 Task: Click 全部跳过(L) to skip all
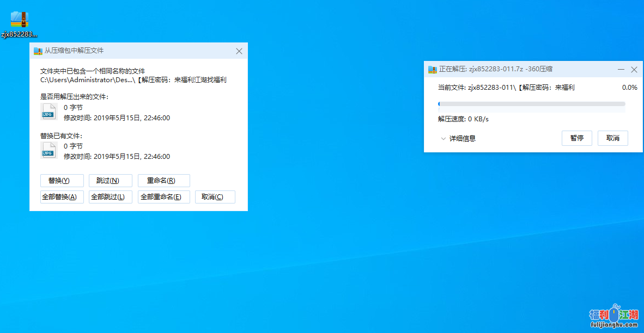click(110, 197)
